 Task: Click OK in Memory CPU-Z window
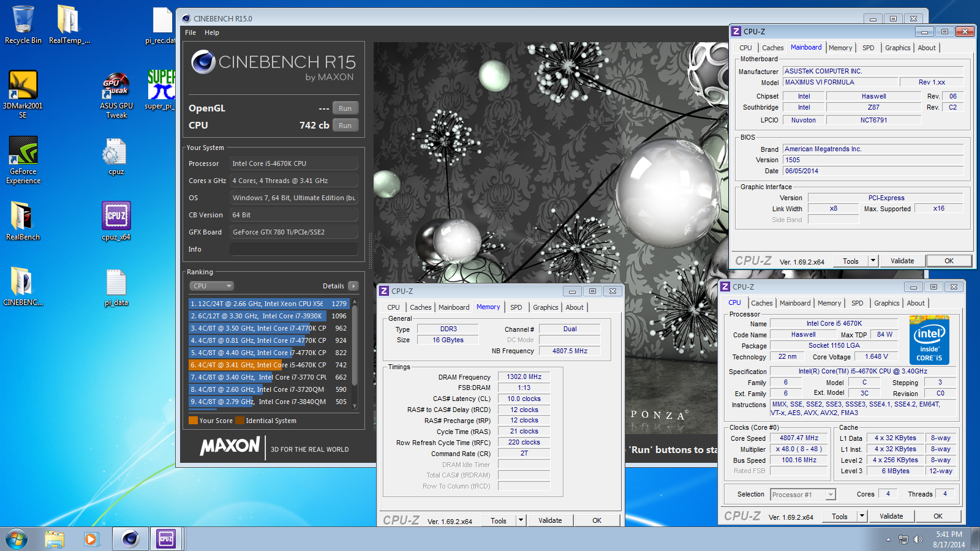pos(597,520)
